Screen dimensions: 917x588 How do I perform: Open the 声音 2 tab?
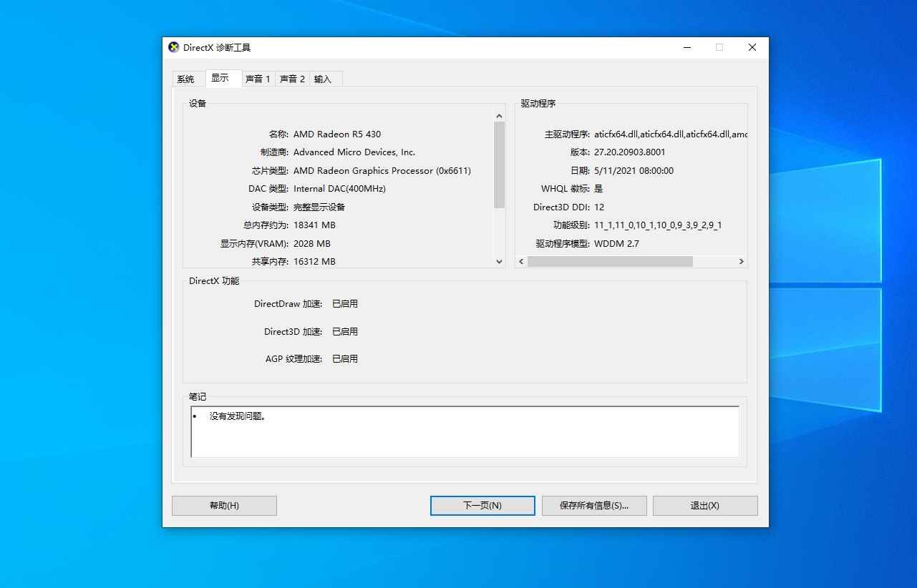point(291,79)
